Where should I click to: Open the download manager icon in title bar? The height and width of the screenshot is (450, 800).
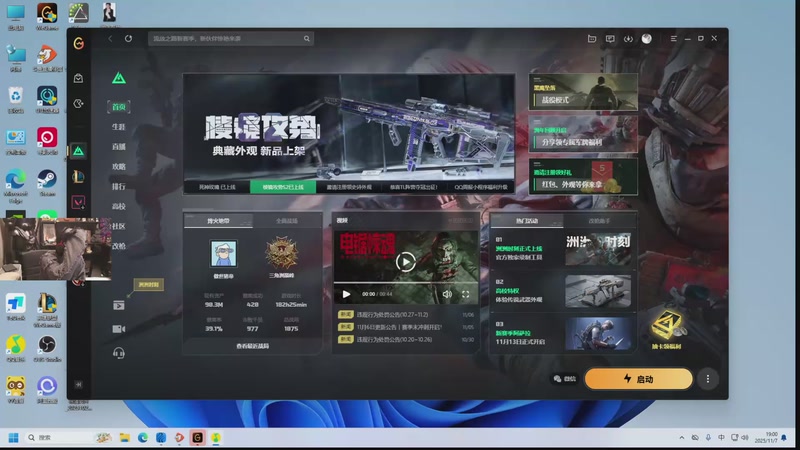pyautogui.click(x=628, y=39)
